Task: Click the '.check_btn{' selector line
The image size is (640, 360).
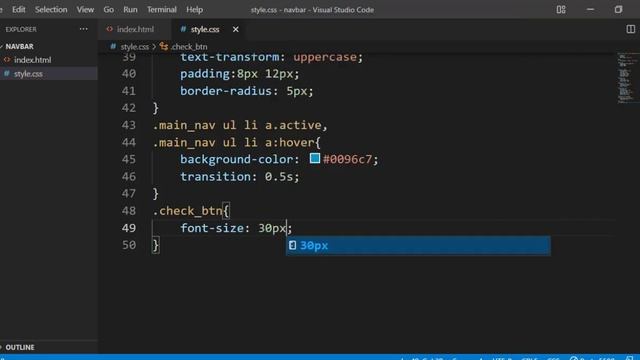Action: (191, 211)
